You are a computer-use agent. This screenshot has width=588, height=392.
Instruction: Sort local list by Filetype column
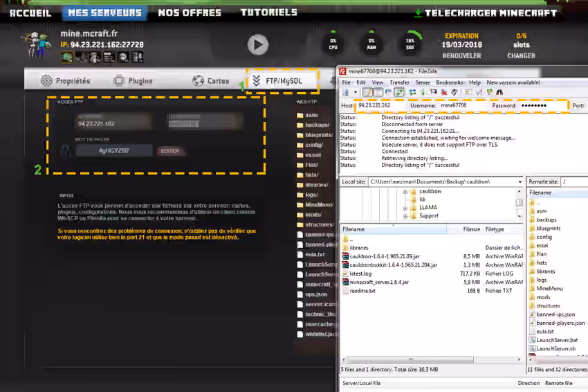tap(503, 229)
